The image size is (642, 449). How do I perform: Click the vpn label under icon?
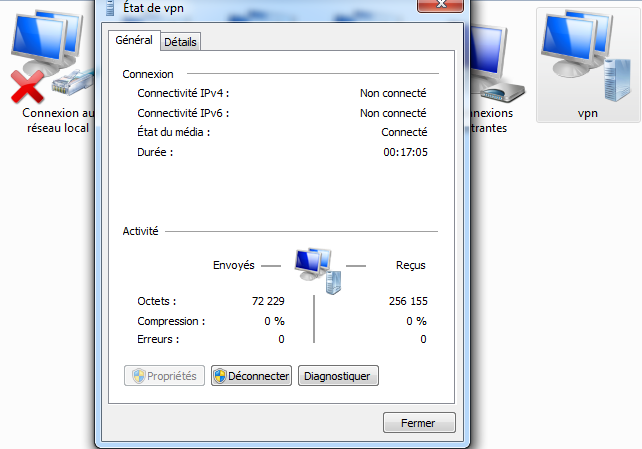(x=588, y=113)
